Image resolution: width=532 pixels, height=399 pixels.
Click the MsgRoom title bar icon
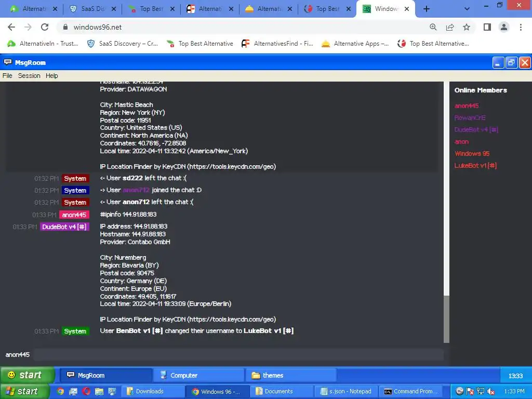(7, 62)
